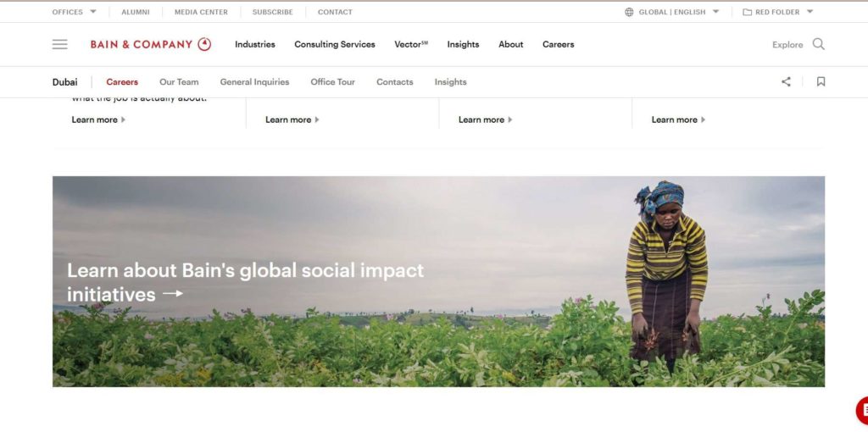
Task: Open the Subscribe link
Action: point(272,12)
